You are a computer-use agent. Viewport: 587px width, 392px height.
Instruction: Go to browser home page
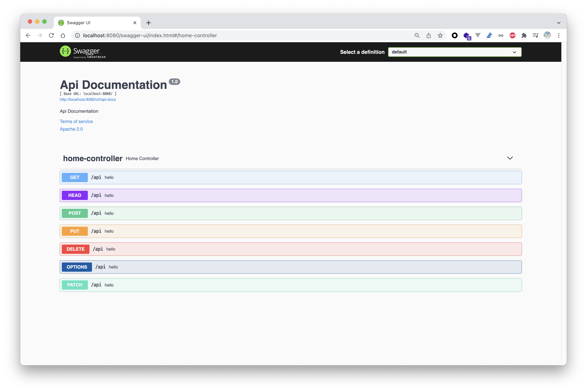[x=63, y=36]
